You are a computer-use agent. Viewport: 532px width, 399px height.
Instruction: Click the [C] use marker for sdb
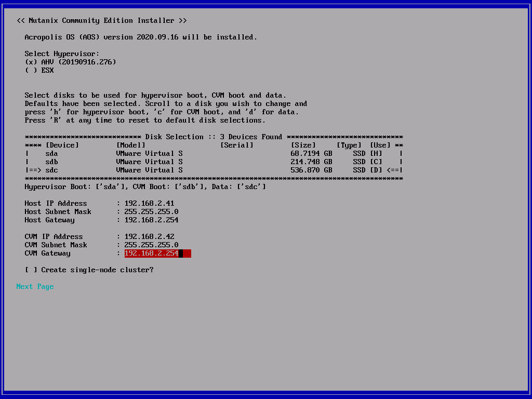(x=376, y=162)
